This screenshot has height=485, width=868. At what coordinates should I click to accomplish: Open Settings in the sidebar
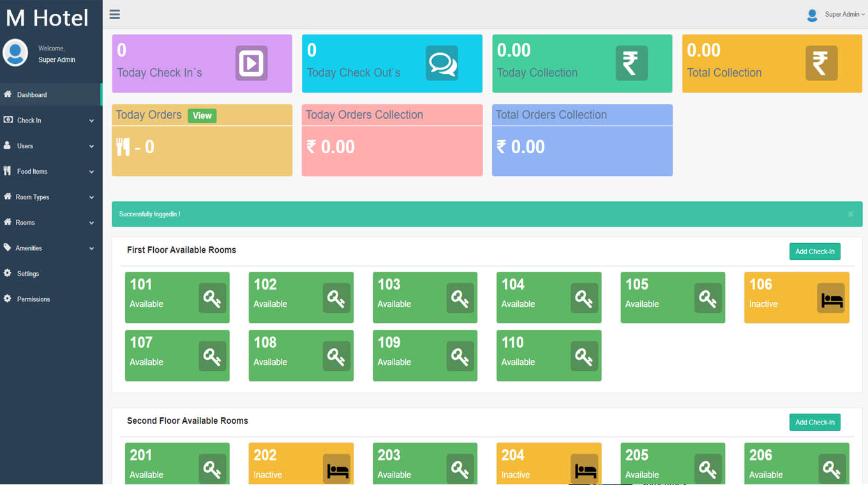51,273
